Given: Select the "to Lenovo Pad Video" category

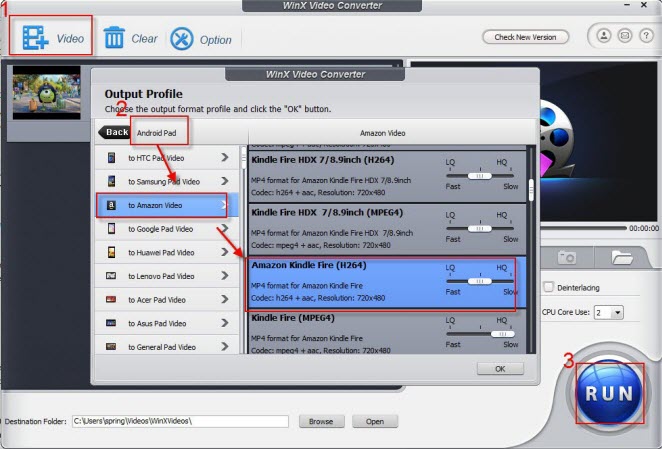Looking at the screenshot, I should pos(167,276).
